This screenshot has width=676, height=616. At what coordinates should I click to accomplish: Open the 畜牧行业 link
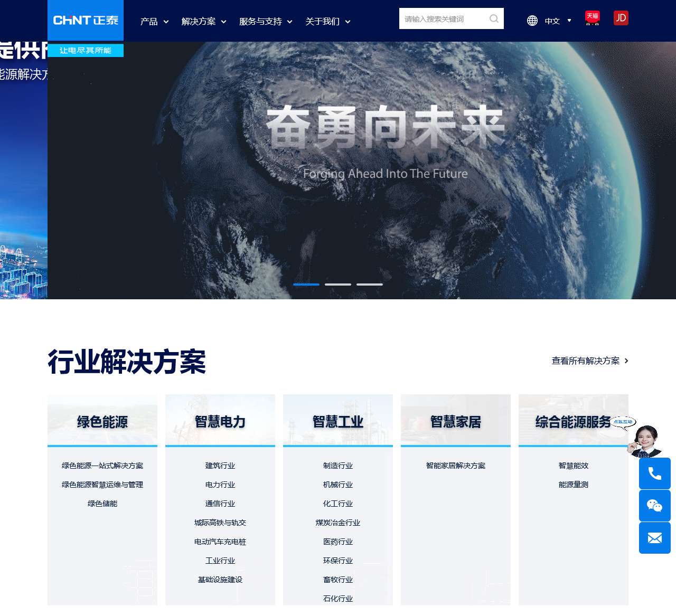[338, 580]
